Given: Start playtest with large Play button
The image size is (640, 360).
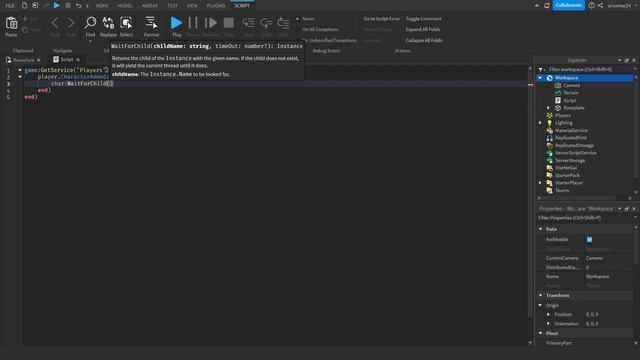Looking at the screenshot, I should click(176, 23).
